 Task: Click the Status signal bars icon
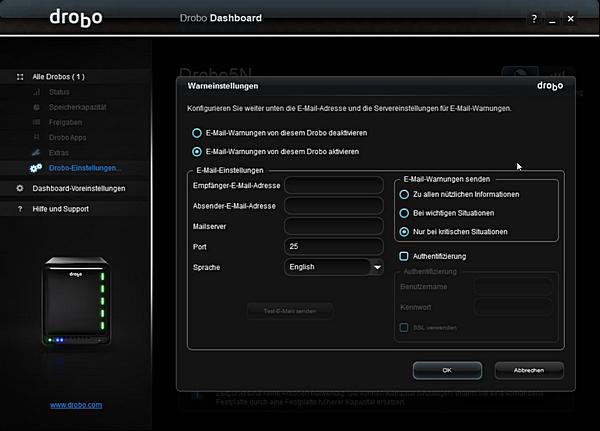(37, 92)
